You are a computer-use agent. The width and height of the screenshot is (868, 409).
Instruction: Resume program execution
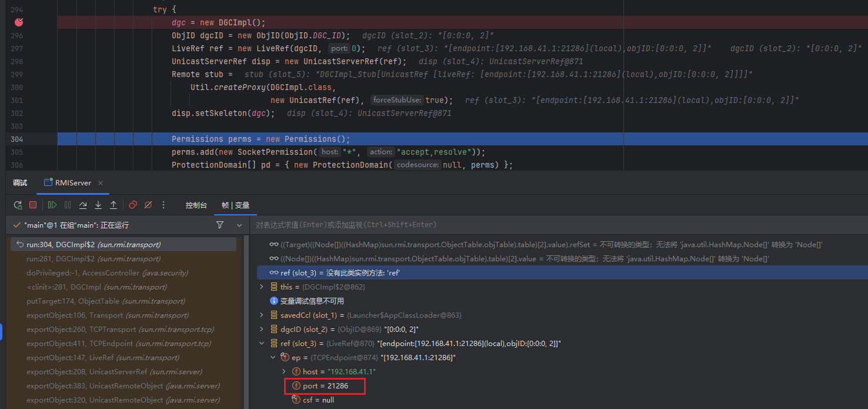click(52, 205)
